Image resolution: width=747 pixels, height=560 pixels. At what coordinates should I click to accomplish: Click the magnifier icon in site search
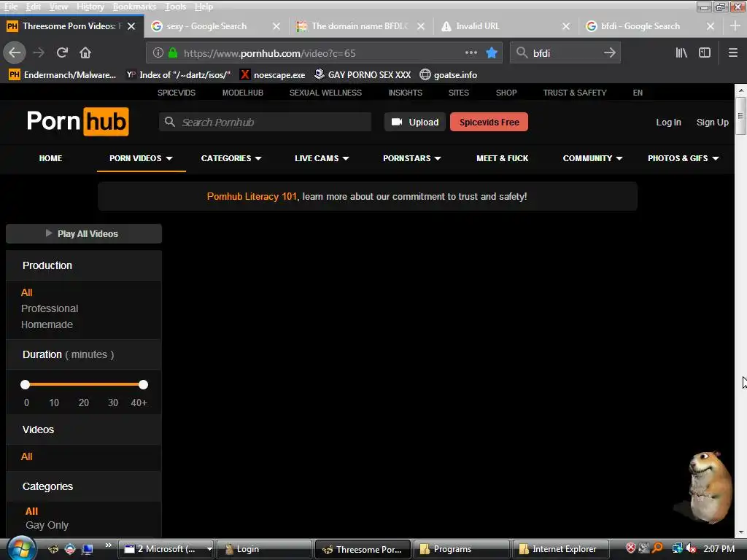point(169,122)
